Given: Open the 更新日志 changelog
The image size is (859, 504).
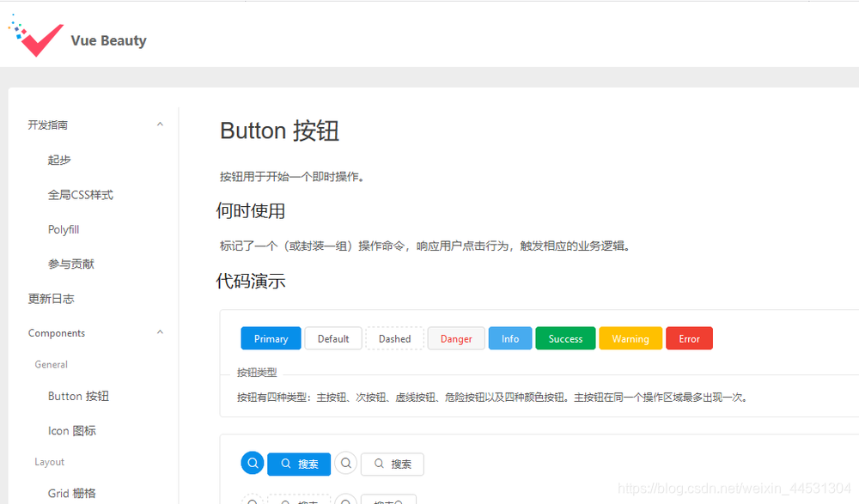Looking at the screenshot, I should coord(52,299).
